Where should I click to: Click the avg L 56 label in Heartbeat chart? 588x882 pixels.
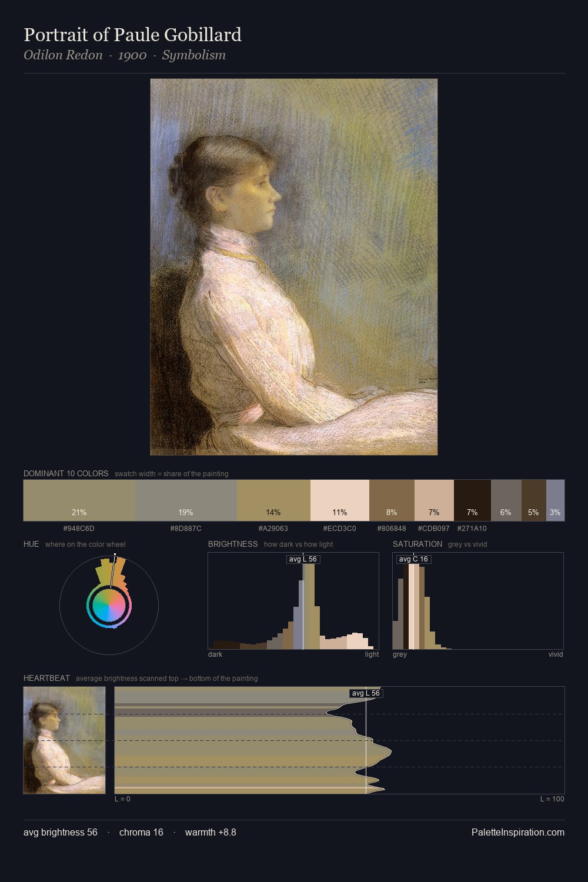click(366, 693)
